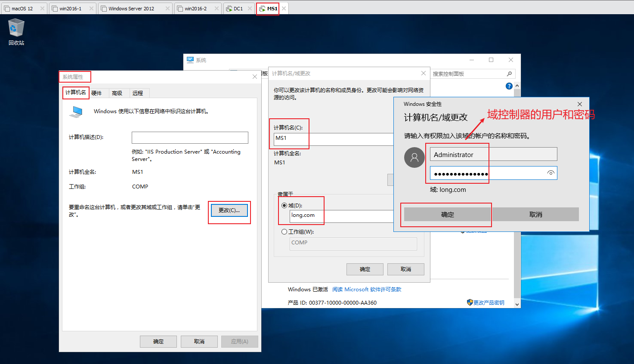Viewport: 634px width, 364px height.
Task: Click the computer icon in System Properties
Action: tap(76, 112)
